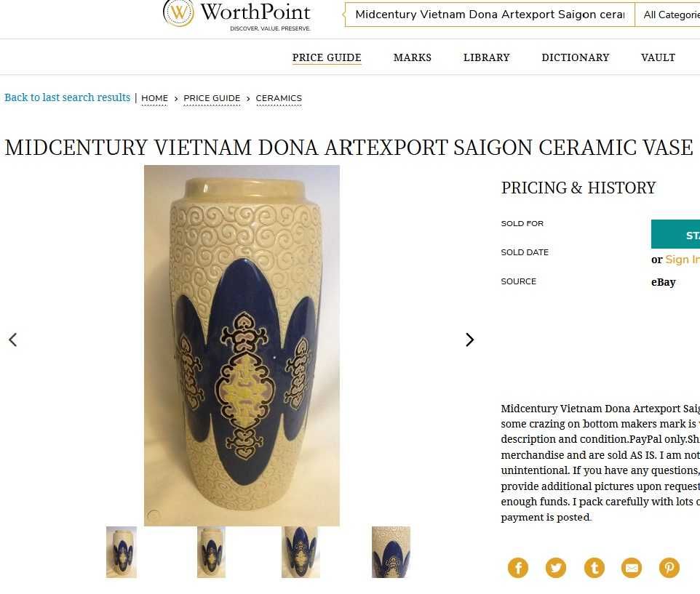Open the All Categories dropdown
700x594 pixels.
(x=669, y=15)
